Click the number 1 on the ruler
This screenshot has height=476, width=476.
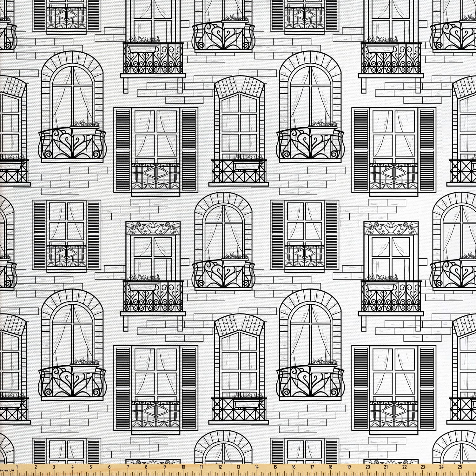coord(17,467)
